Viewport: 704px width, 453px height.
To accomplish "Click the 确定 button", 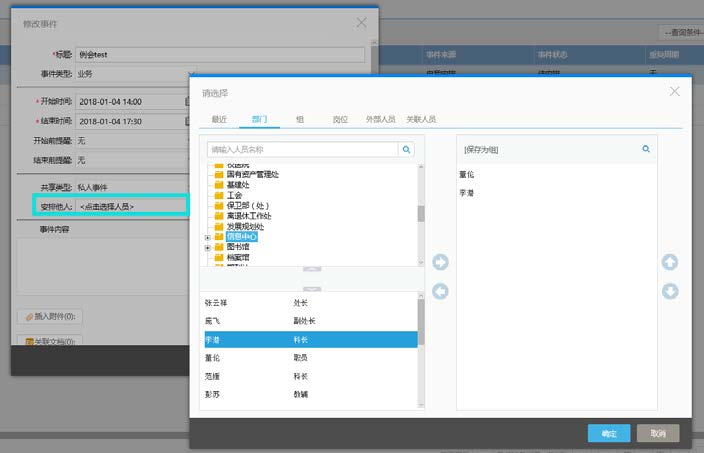I will [x=609, y=433].
